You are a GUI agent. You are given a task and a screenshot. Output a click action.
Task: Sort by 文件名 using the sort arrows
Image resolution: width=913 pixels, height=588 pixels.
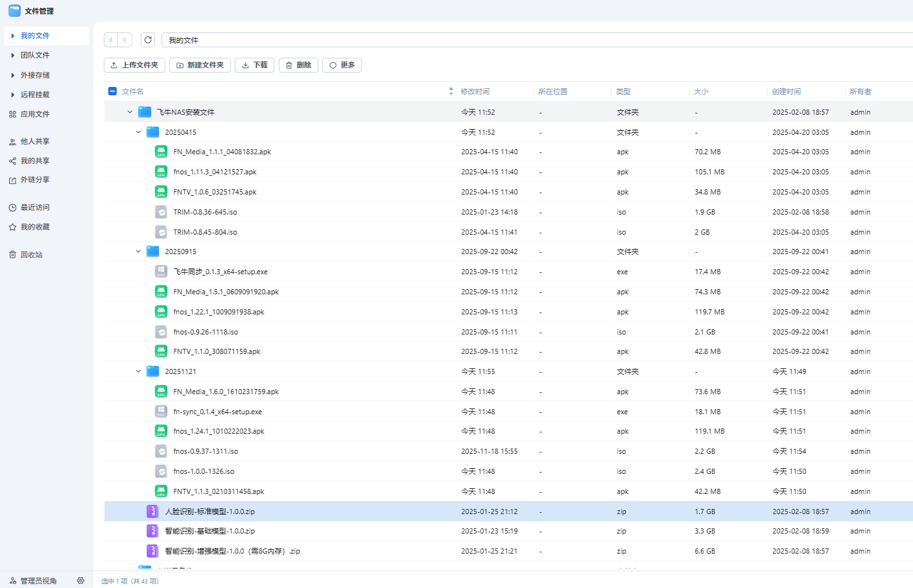(451, 91)
